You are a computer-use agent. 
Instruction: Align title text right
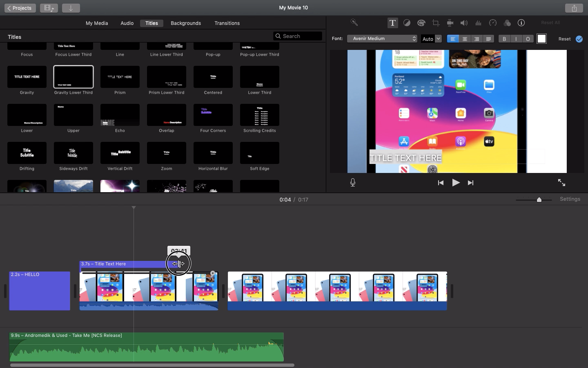pos(477,39)
